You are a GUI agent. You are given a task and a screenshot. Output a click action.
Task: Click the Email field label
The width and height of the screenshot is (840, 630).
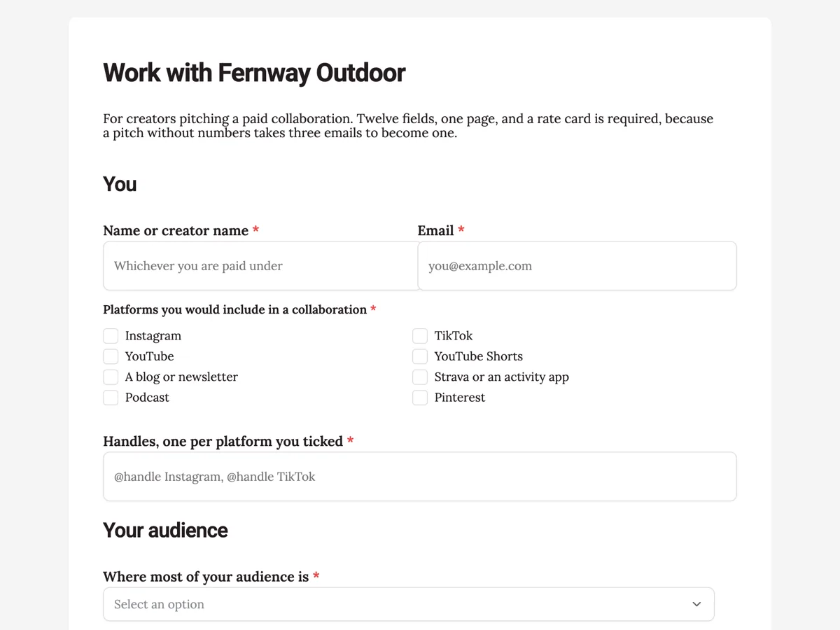(441, 231)
